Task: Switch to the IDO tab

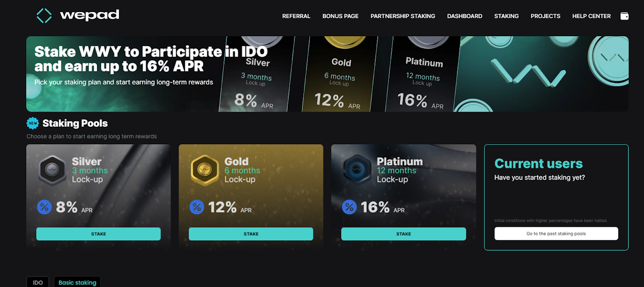Action: pyautogui.click(x=38, y=282)
